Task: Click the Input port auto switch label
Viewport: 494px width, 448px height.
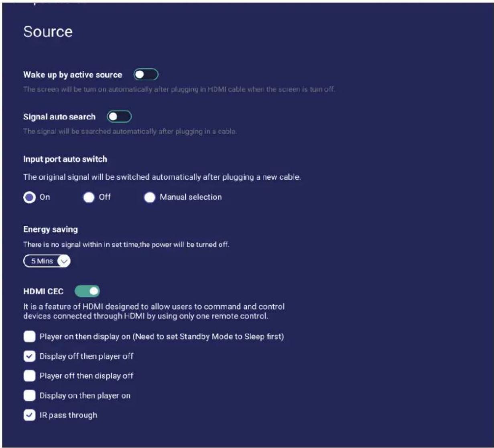Action: click(x=65, y=159)
